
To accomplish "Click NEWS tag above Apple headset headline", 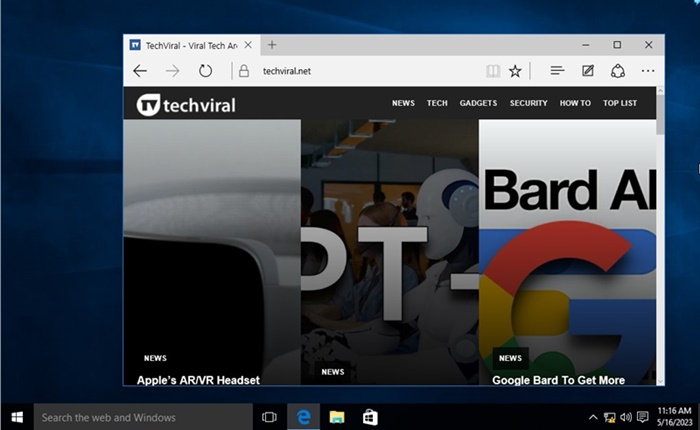I will [x=155, y=358].
